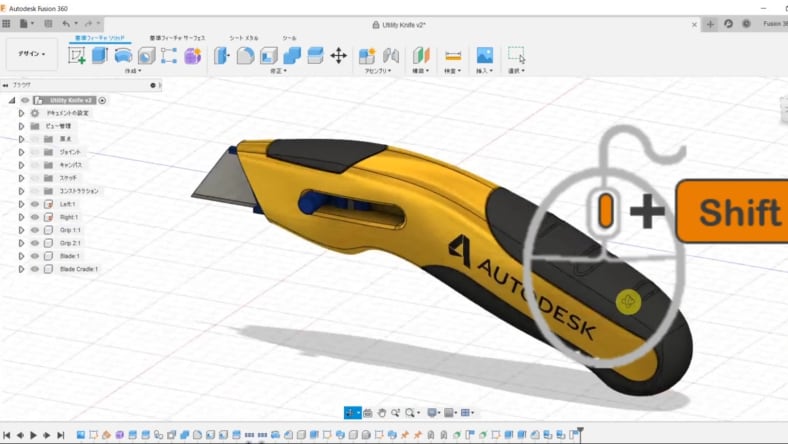Toggle visibility of Left:1 component

pos(35,204)
